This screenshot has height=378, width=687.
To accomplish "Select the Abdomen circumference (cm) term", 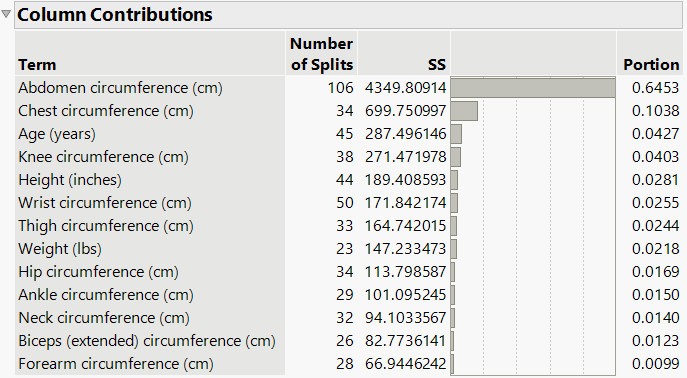I will pos(120,88).
